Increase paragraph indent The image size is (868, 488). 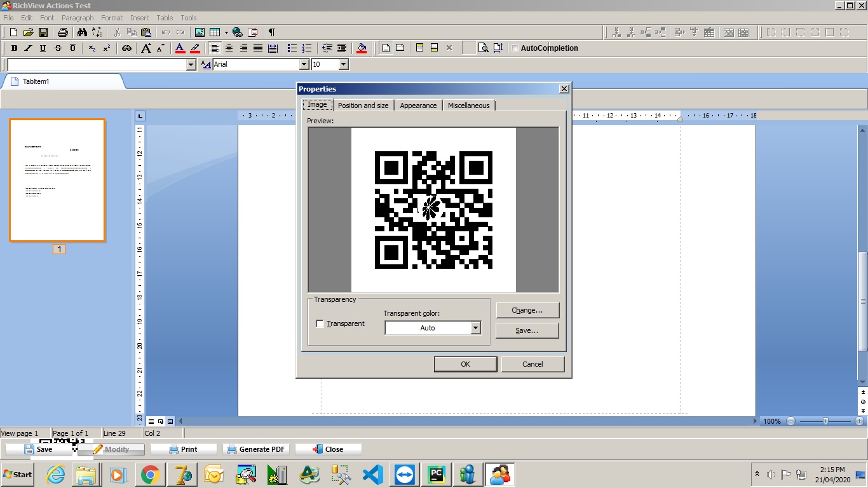pyautogui.click(x=342, y=48)
